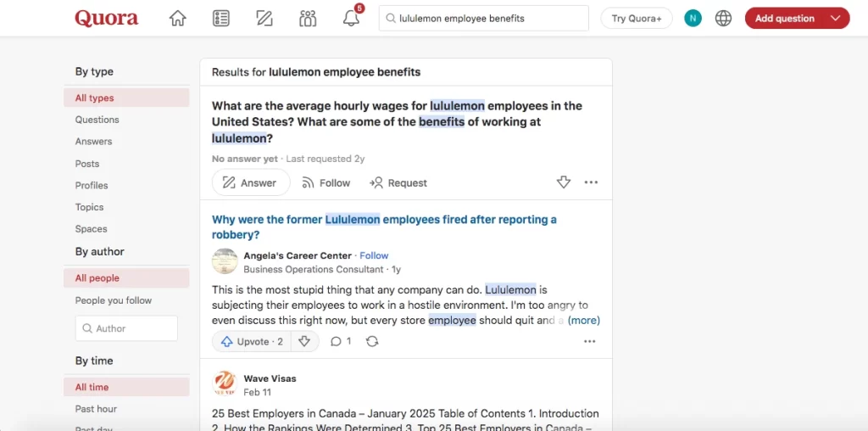
Task: Click Request on wages question
Action: tap(398, 182)
